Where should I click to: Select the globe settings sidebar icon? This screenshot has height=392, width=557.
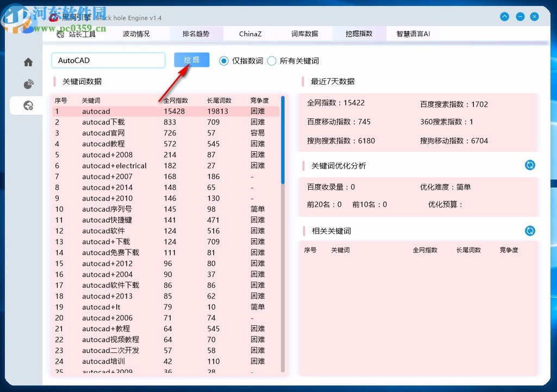coord(28,105)
